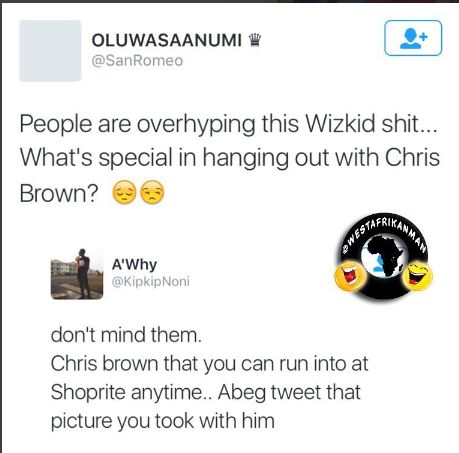Click the @KipkipNoni handle

pyautogui.click(x=151, y=282)
